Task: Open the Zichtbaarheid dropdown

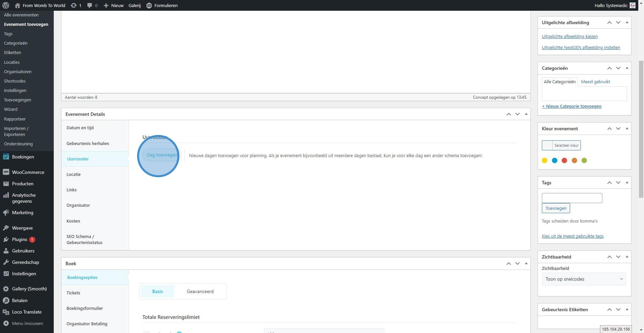Action: 584,279
